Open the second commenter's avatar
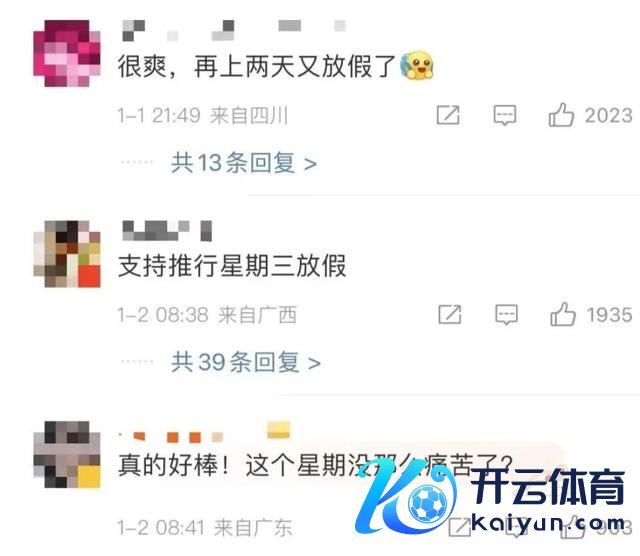This screenshot has width=640, height=556. (x=67, y=254)
